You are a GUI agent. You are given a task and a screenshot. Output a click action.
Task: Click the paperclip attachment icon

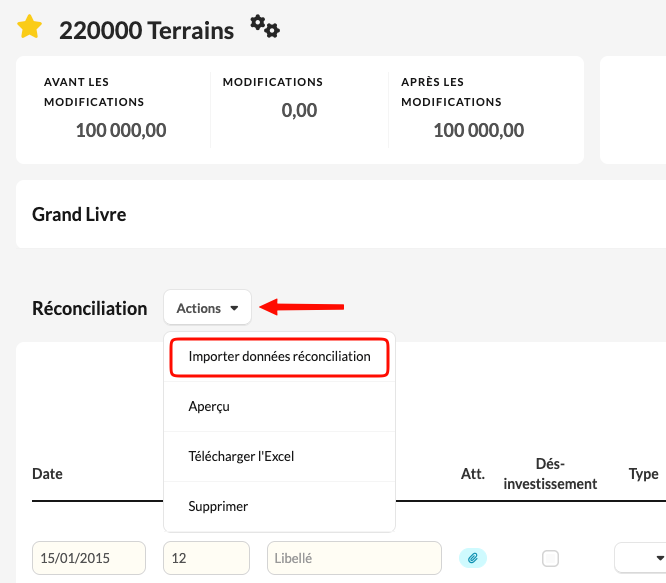[x=473, y=558]
